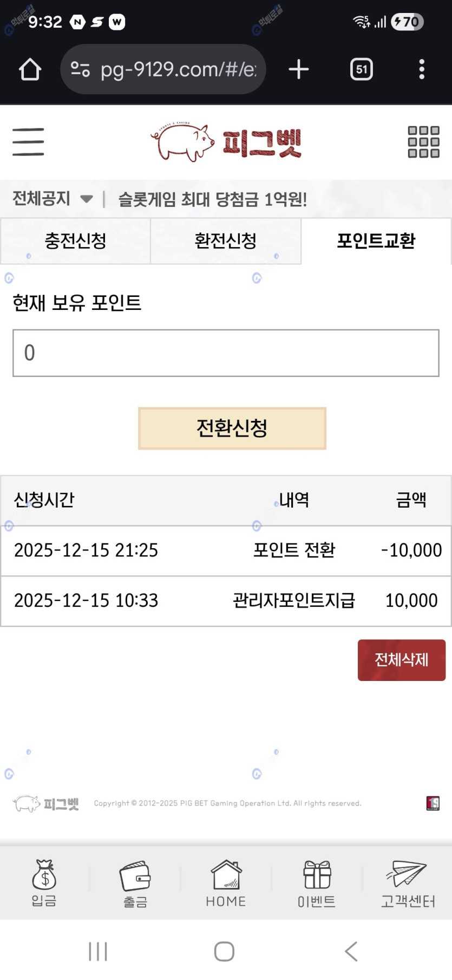Select the 포인트교환 tab
Image resolution: width=452 pixels, height=980 pixels.
(x=376, y=241)
